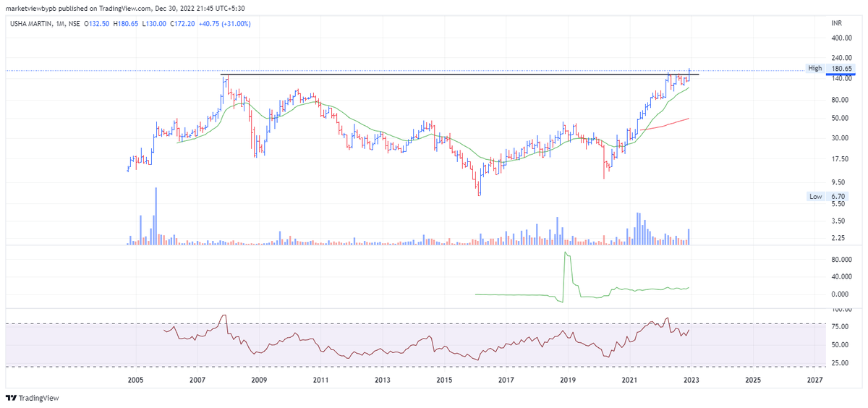Click the 2017 time axis label
Screen dimensions: 868x408
[x=506, y=380]
